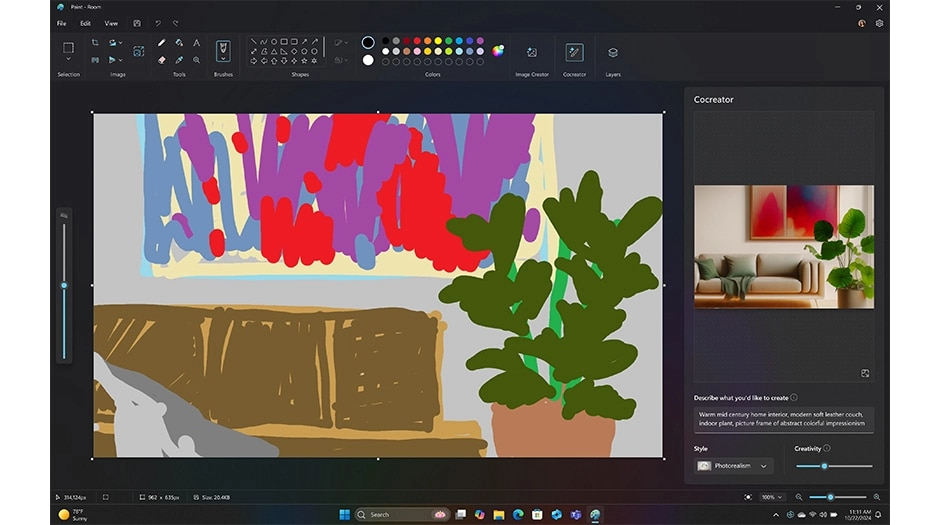Click the Save icon
940x525 pixels.
tap(137, 23)
